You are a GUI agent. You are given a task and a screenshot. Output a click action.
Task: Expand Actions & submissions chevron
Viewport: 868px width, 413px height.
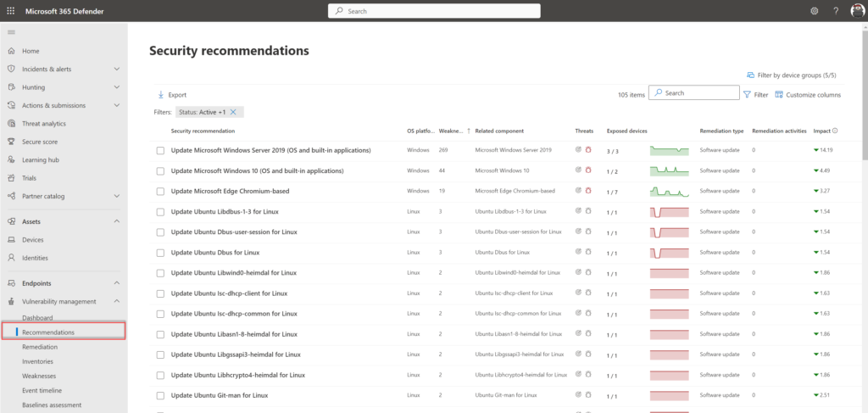pyautogui.click(x=117, y=105)
